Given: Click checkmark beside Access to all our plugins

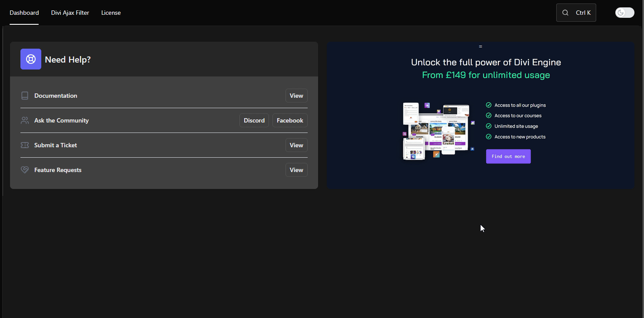Looking at the screenshot, I should click(488, 105).
